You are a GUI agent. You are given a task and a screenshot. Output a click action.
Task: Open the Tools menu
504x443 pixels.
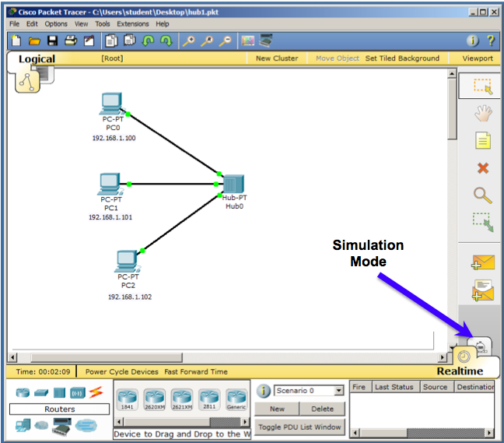tap(103, 24)
